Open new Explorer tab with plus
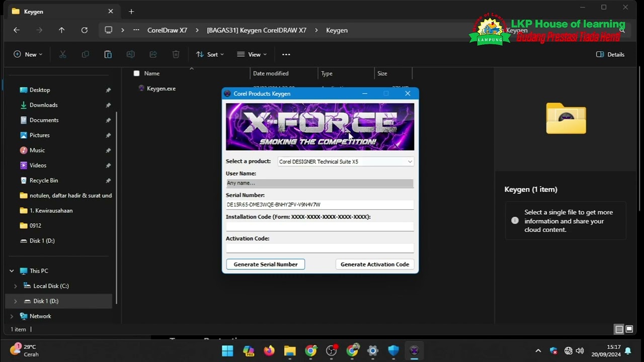Screen dimensions: 644x362 coord(131,12)
